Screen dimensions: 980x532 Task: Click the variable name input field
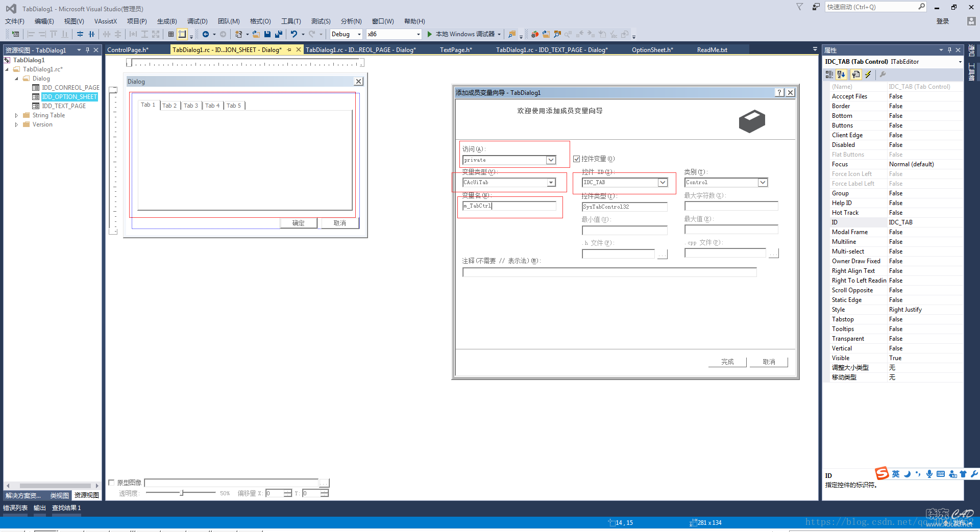point(509,206)
